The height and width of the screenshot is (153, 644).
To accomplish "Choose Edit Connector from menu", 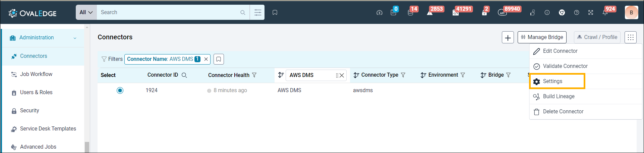I will point(585,51).
